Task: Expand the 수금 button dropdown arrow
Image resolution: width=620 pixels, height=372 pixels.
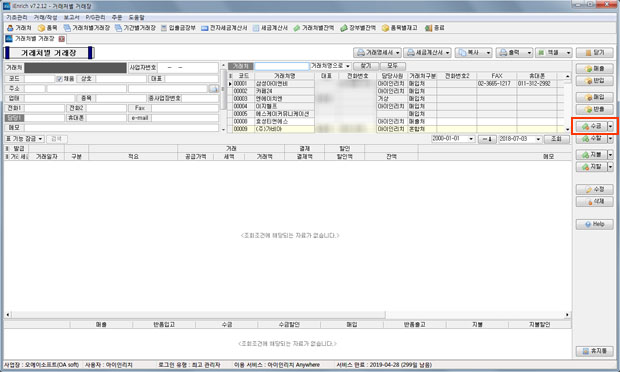Action: coord(611,126)
